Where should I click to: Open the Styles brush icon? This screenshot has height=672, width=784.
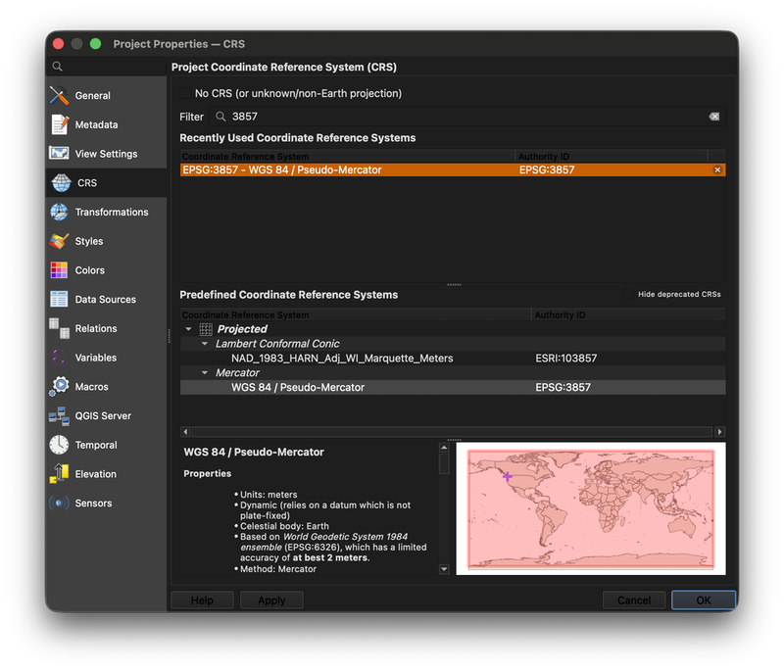pyautogui.click(x=59, y=241)
